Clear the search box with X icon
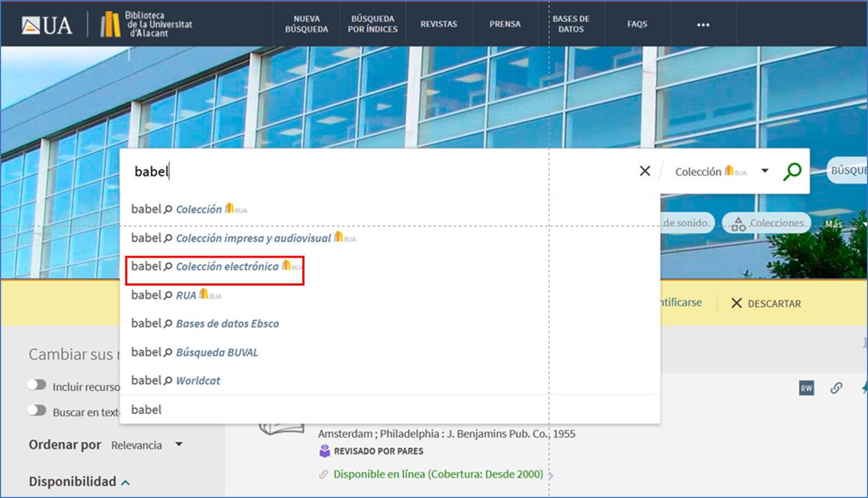Image resolution: width=868 pixels, height=498 pixels. (645, 171)
